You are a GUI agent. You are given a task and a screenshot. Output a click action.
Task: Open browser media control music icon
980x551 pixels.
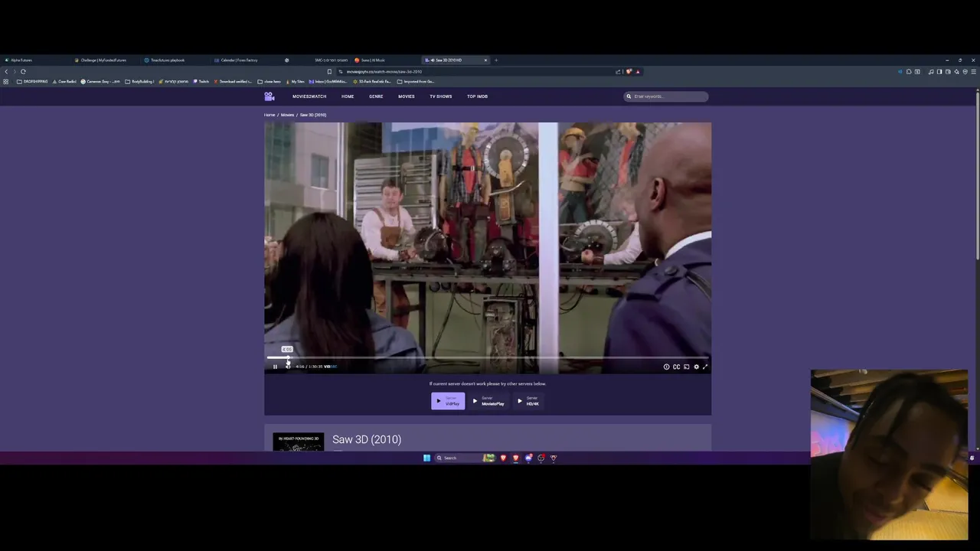(931, 72)
